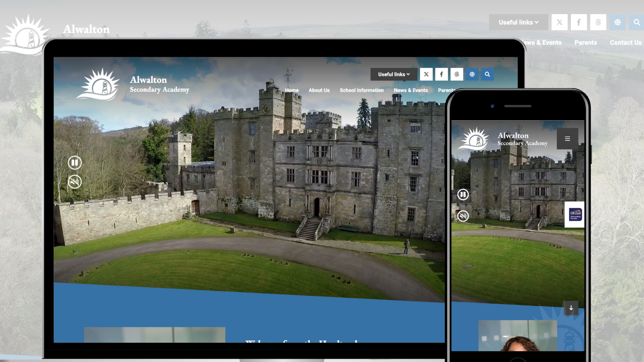Click Alwalton Secondary Academy text in the phone mockup

[x=522, y=139]
